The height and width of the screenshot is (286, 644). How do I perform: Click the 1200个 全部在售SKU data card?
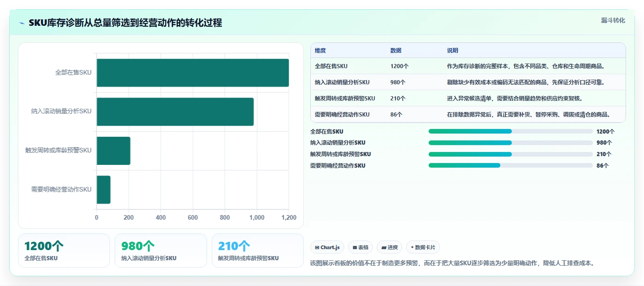click(64, 251)
